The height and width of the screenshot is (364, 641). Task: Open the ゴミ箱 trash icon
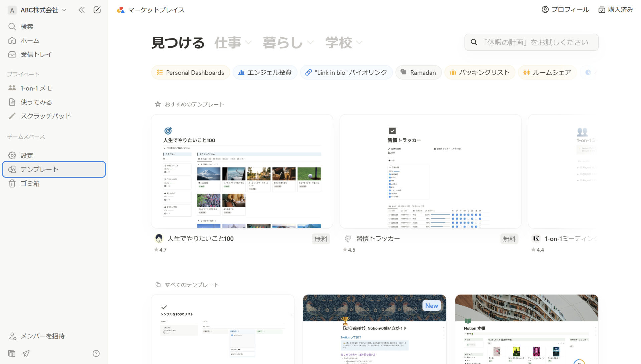pyautogui.click(x=12, y=183)
